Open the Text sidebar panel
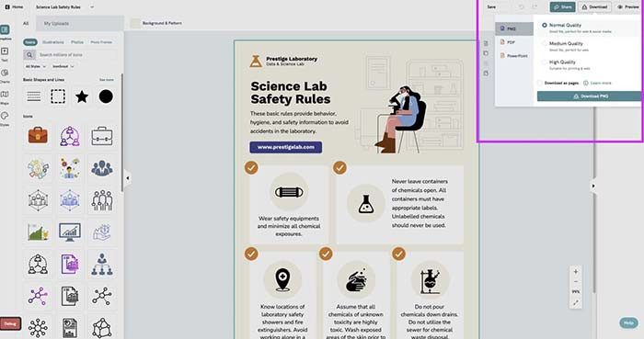The image size is (644, 339). [5, 51]
